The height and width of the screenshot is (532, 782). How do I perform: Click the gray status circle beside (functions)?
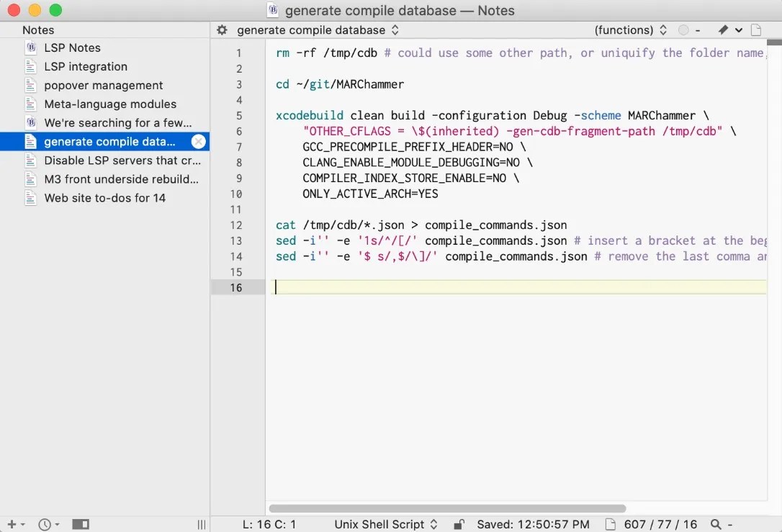(683, 31)
